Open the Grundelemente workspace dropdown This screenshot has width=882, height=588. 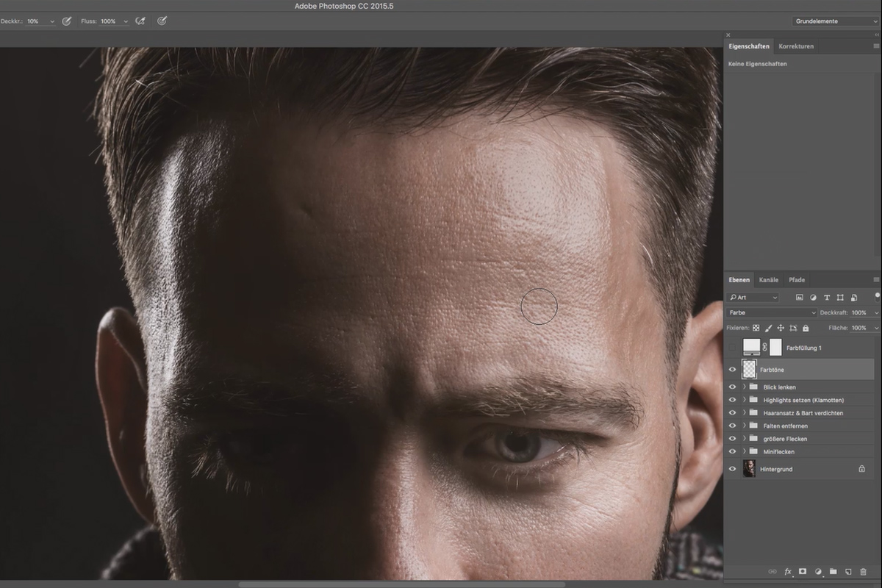835,21
